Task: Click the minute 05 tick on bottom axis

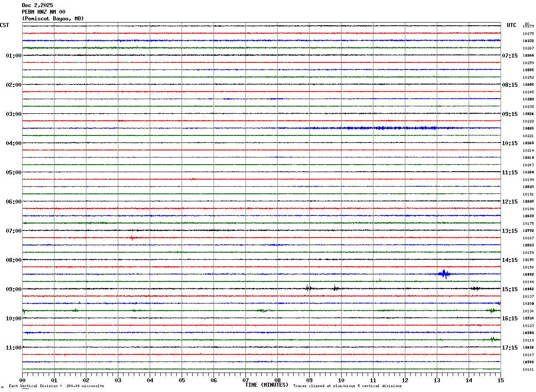Action: [182, 380]
